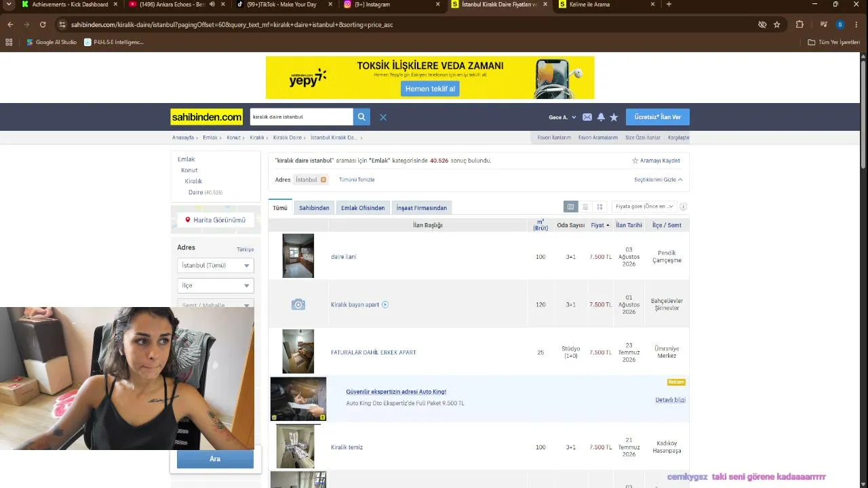The image size is (868, 488).
Task: Open the tab search chevron at top left
Action: tap(9, 4)
